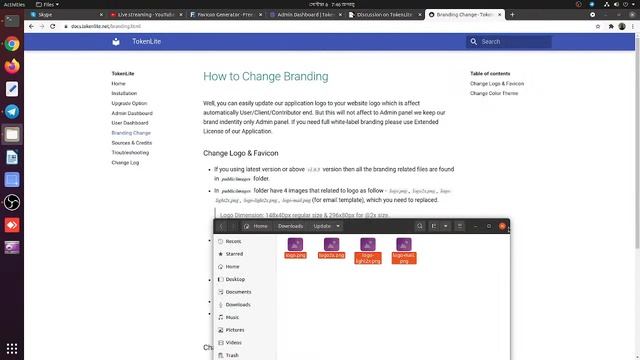
Task: Toggle list/grid view in the Files window
Action: coord(434,226)
